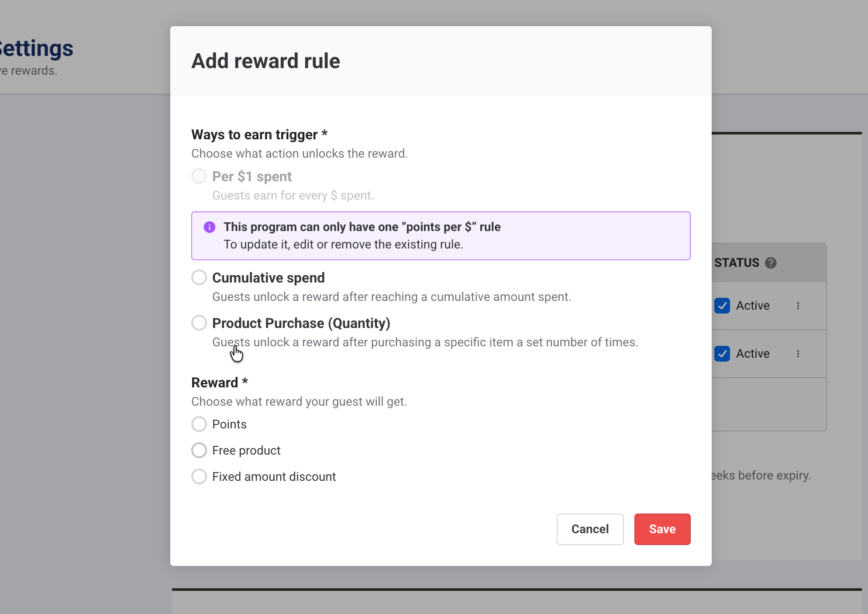Choose the Fixed amount discount reward
Viewport: 868px width, 614px height.
coord(199,476)
